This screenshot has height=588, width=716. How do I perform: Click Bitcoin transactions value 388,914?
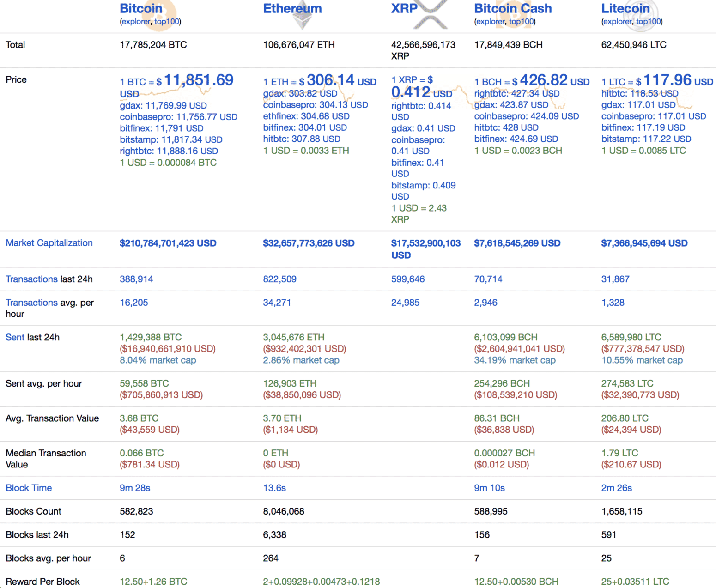click(x=136, y=279)
